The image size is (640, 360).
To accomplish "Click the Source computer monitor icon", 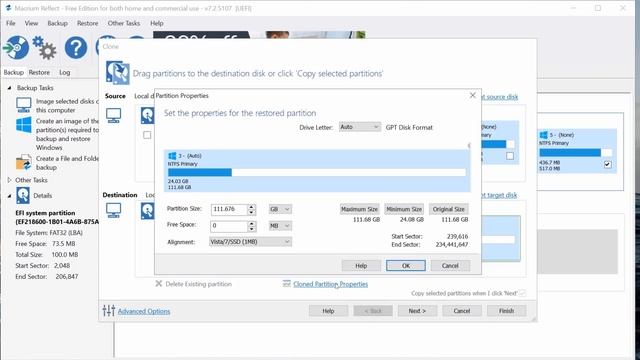I will pyautogui.click(x=113, y=116).
